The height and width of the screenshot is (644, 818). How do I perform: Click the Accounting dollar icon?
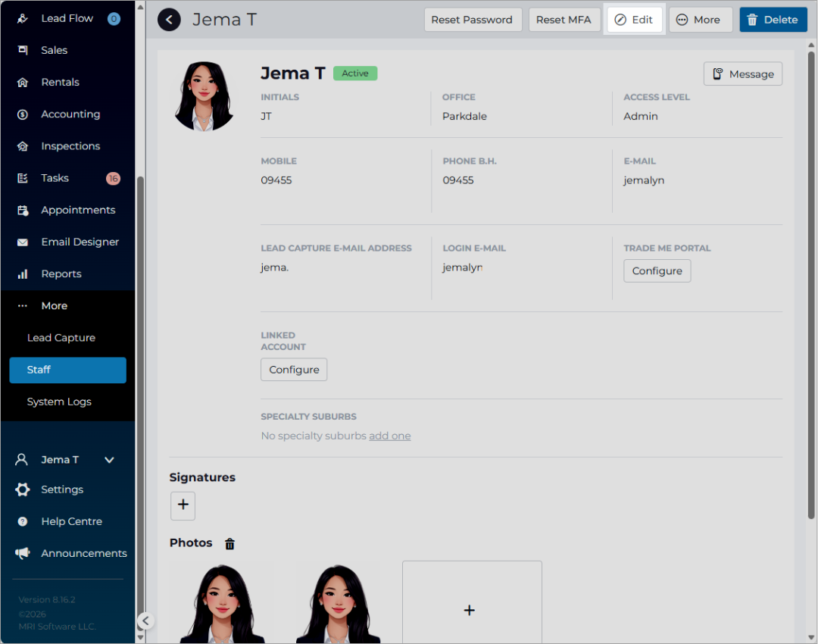[23, 114]
